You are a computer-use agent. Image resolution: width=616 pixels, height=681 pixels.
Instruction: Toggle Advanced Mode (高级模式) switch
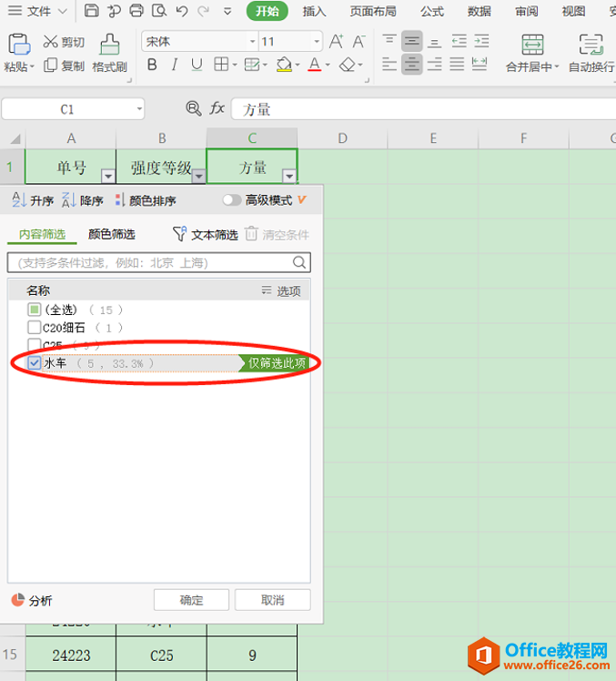pyautogui.click(x=232, y=199)
